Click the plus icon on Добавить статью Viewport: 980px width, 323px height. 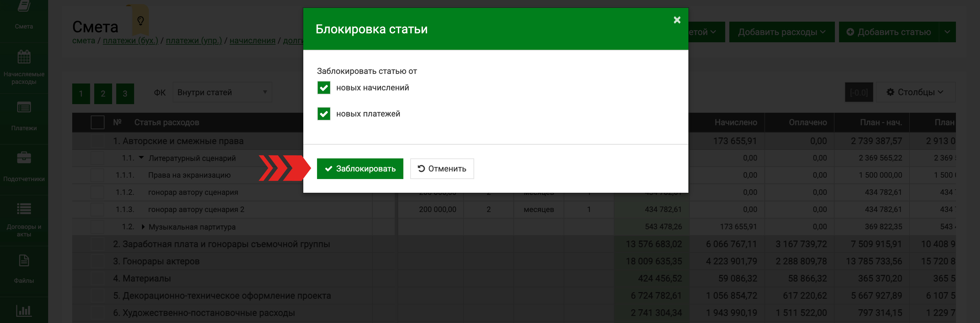(x=850, y=32)
